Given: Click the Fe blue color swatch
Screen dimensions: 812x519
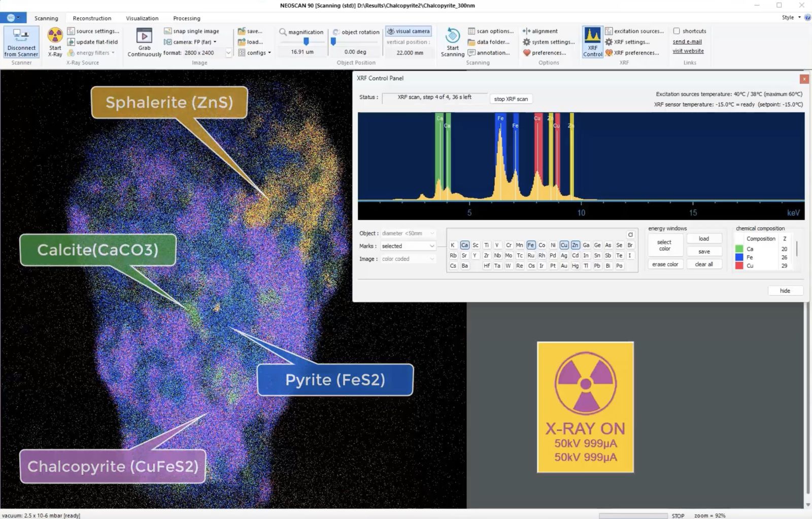Looking at the screenshot, I should pos(739,257).
